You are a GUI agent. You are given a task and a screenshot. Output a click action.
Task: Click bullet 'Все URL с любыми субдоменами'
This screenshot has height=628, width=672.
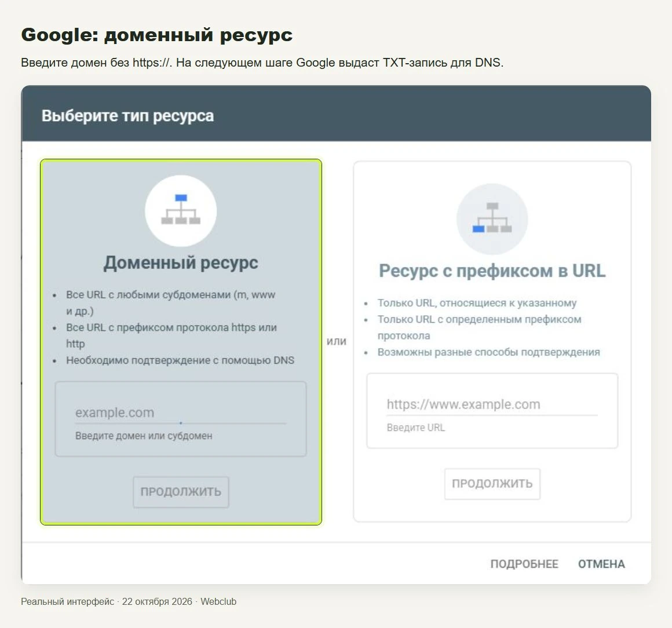coord(170,302)
